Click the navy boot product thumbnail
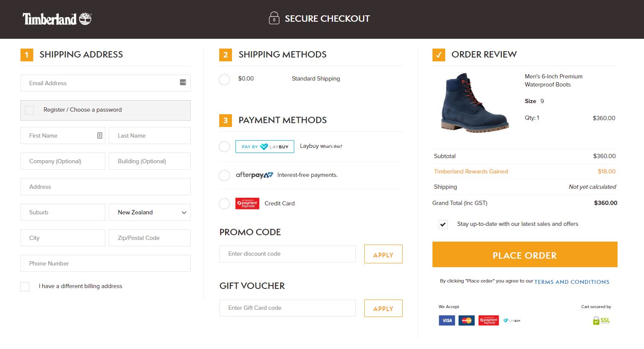The image size is (644, 349). (x=475, y=103)
